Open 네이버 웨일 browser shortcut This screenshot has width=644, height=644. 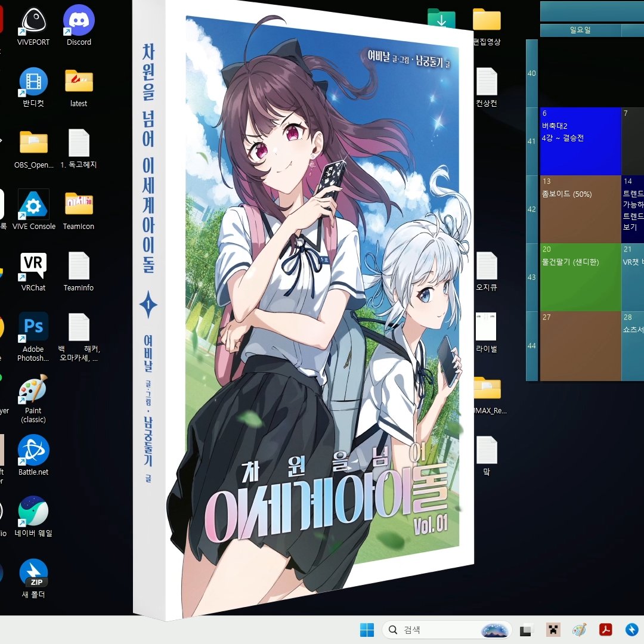(33, 517)
